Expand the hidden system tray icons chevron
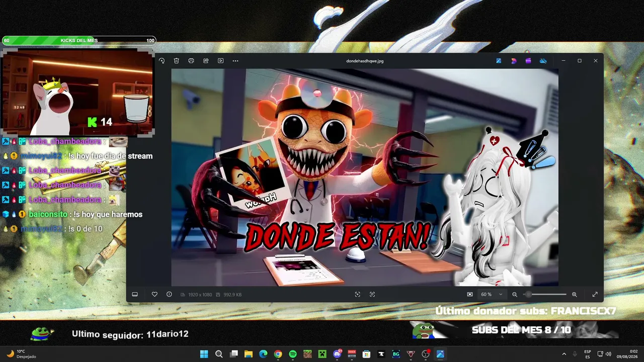The width and height of the screenshot is (644, 362). pos(564,354)
